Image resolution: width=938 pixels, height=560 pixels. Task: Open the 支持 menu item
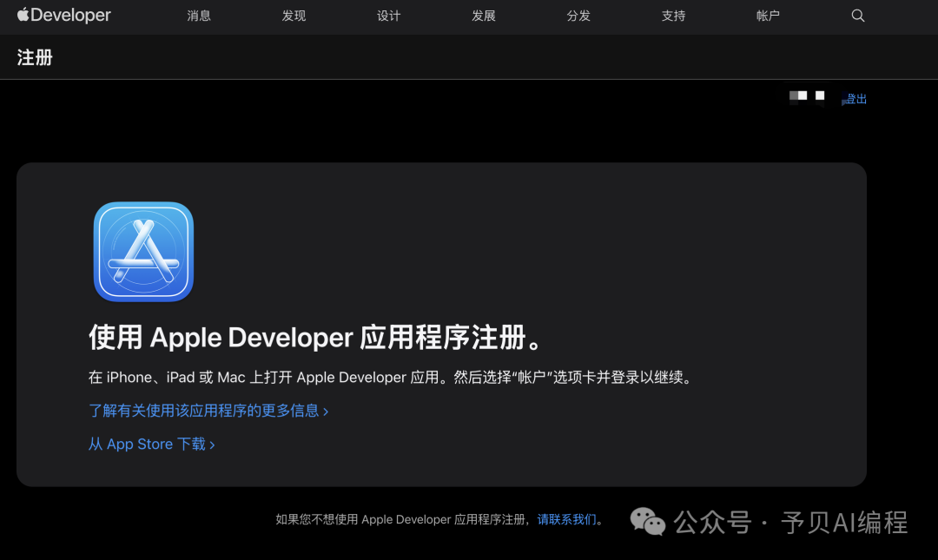point(674,16)
